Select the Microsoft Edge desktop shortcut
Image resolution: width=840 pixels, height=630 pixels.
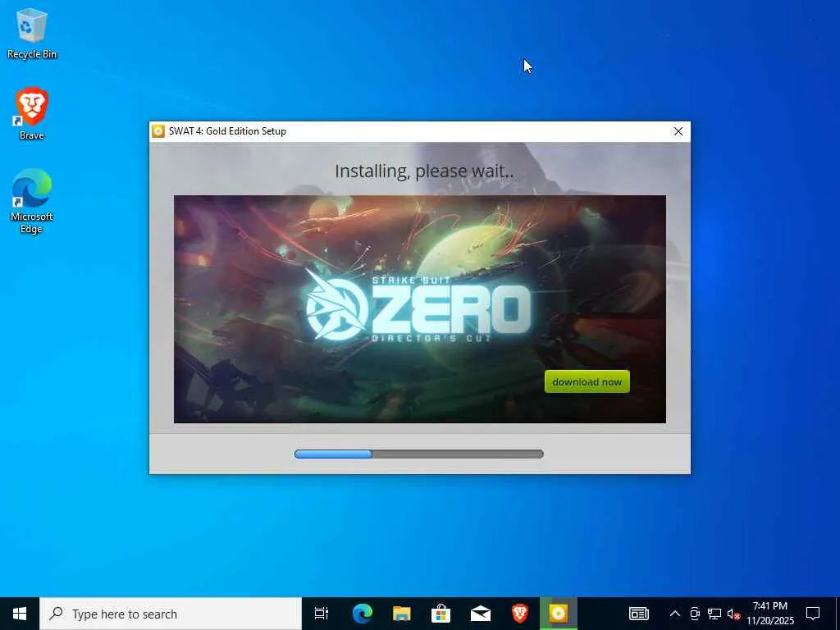(32, 202)
